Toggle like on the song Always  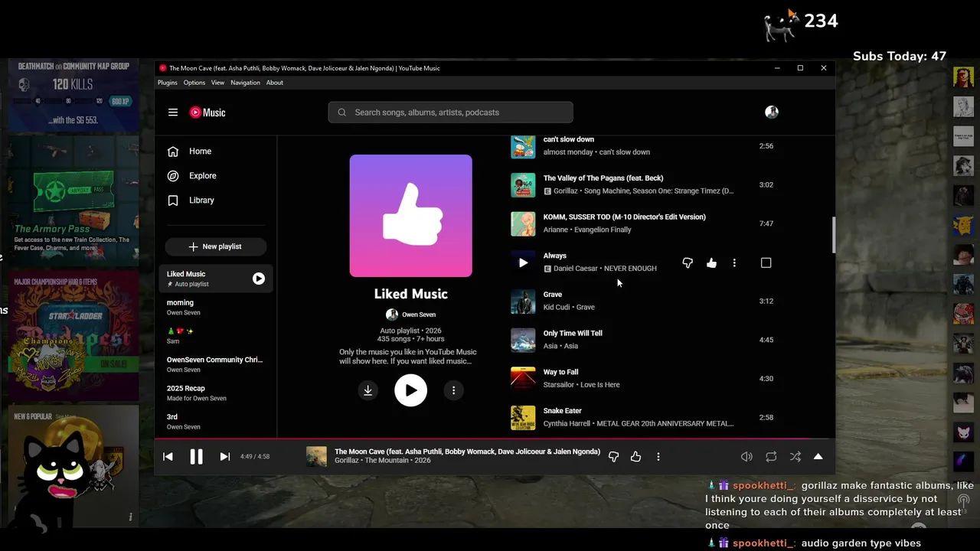point(711,262)
